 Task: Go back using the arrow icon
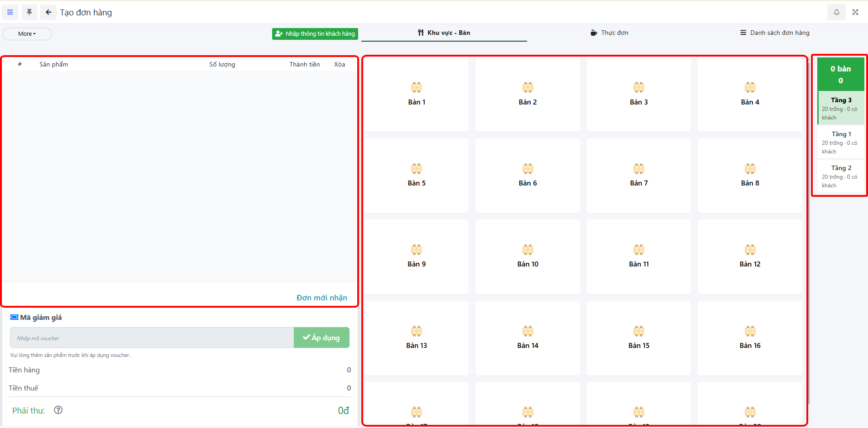48,12
